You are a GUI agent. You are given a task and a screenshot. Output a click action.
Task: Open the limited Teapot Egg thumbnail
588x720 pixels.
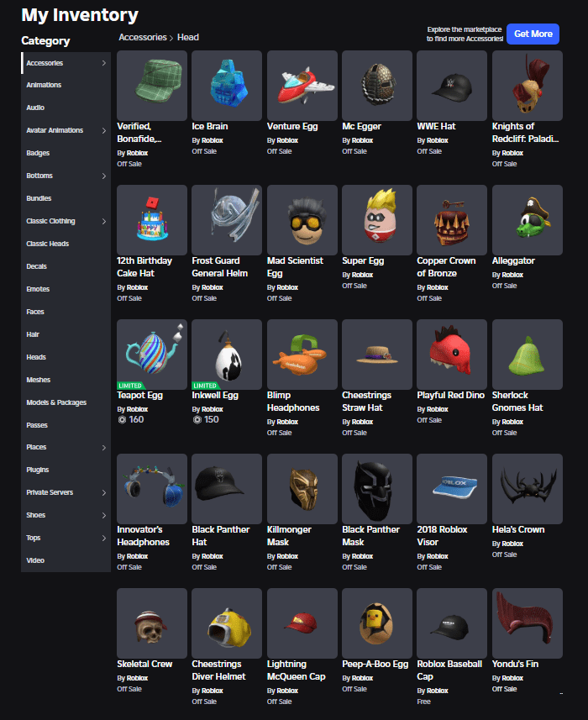pyautogui.click(x=152, y=355)
